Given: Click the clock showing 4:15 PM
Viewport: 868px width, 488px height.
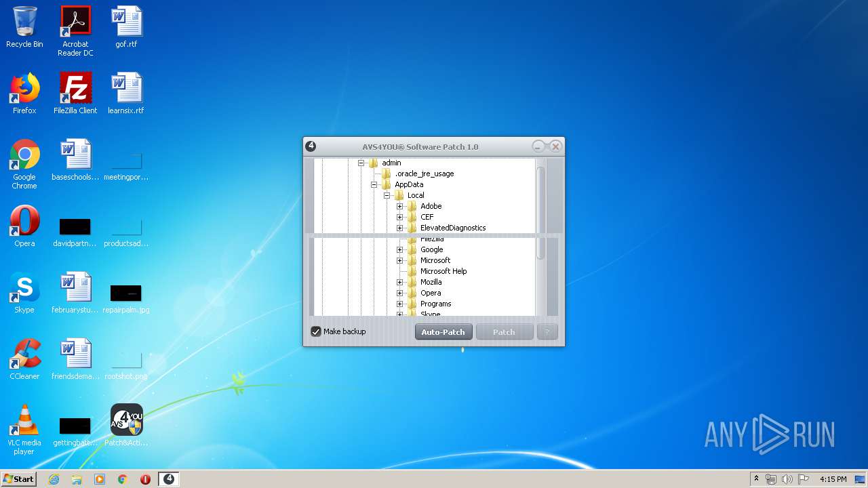Looking at the screenshot, I should (x=833, y=479).
